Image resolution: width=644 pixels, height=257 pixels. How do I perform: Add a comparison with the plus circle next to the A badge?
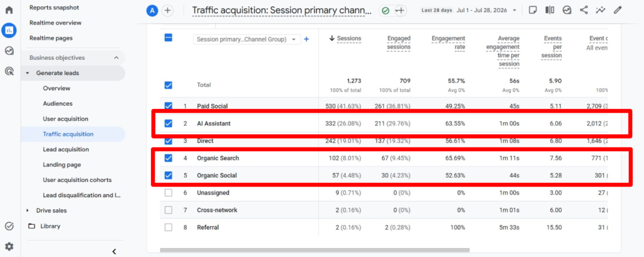(x=167, y=11)
